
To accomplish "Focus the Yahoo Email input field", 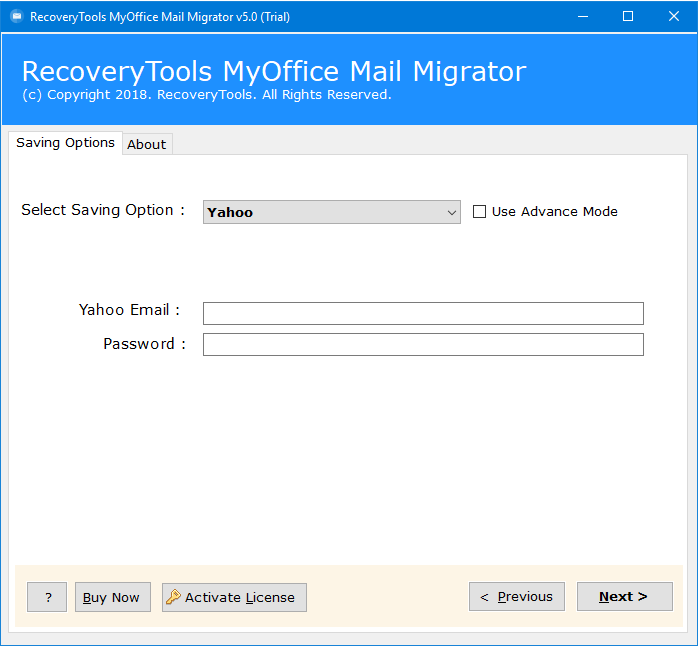I will [423, 313].
